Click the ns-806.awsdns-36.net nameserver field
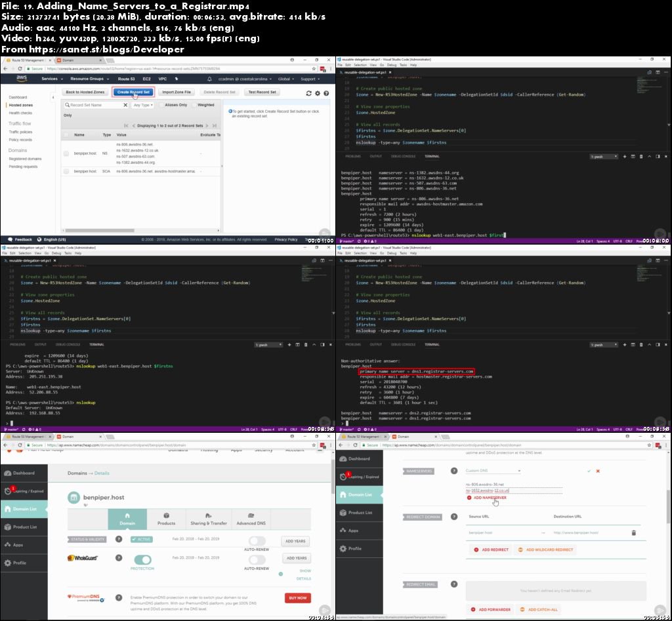Viewport: 672px width, 621px height. click(x=513, y=485)
